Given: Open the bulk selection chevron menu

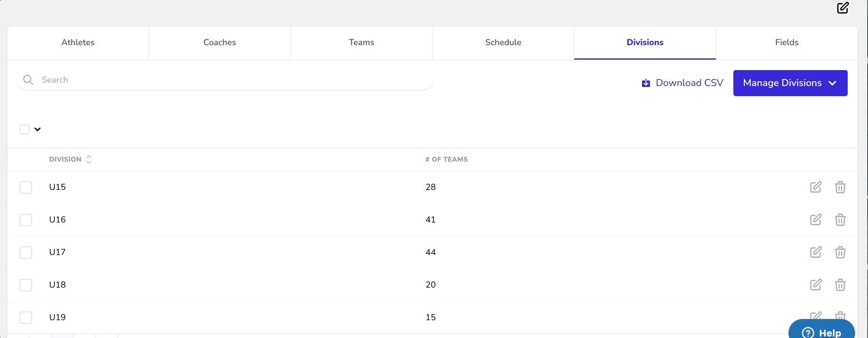Looking at the screenshot, I should pos(37,129).
